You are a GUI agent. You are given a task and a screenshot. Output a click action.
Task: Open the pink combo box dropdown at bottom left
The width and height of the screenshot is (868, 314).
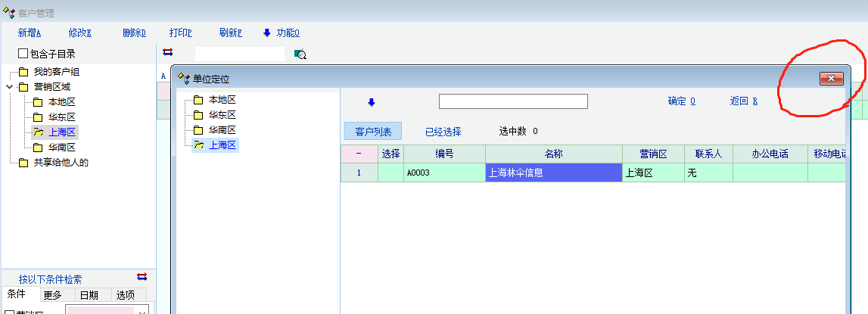pyautogui.click(x=140, y=311)
